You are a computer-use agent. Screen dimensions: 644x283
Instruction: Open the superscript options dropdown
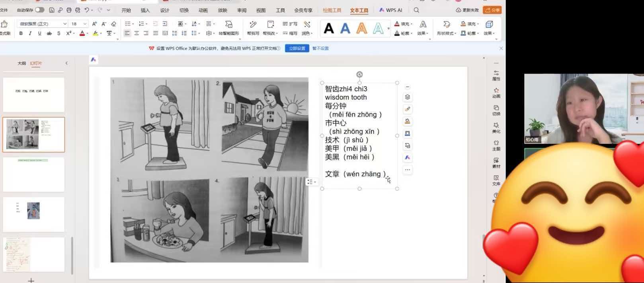click(74, 33)
